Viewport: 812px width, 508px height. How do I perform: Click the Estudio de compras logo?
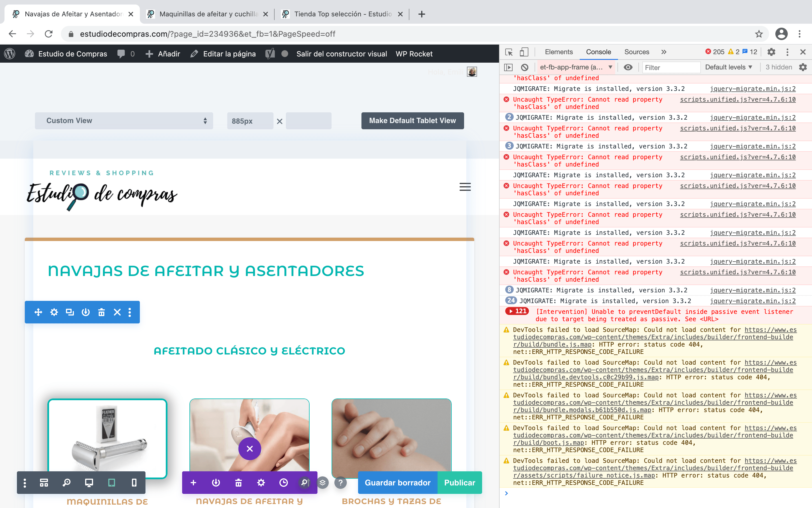tap(102, 190)
